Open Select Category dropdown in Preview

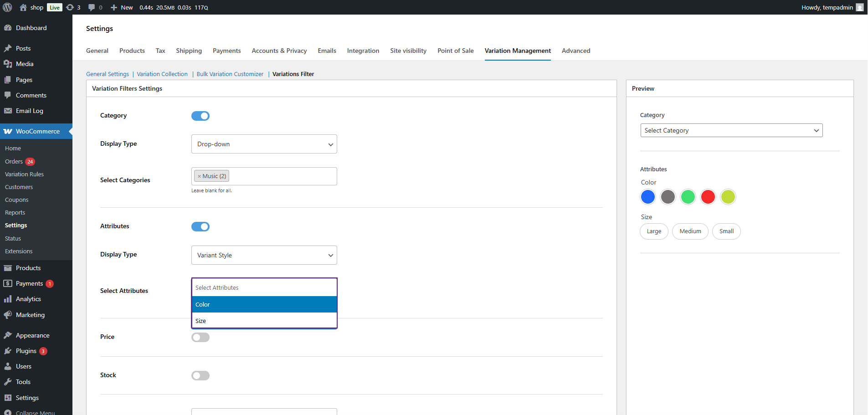click(x=731, y=130)
